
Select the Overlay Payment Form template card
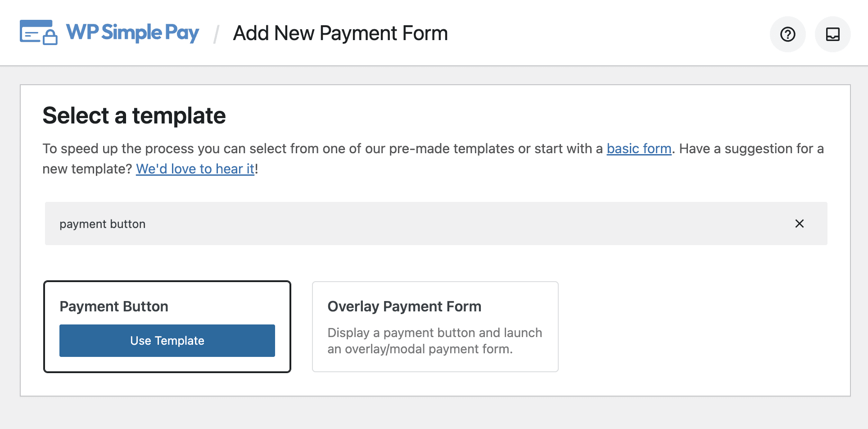(435, 327)
